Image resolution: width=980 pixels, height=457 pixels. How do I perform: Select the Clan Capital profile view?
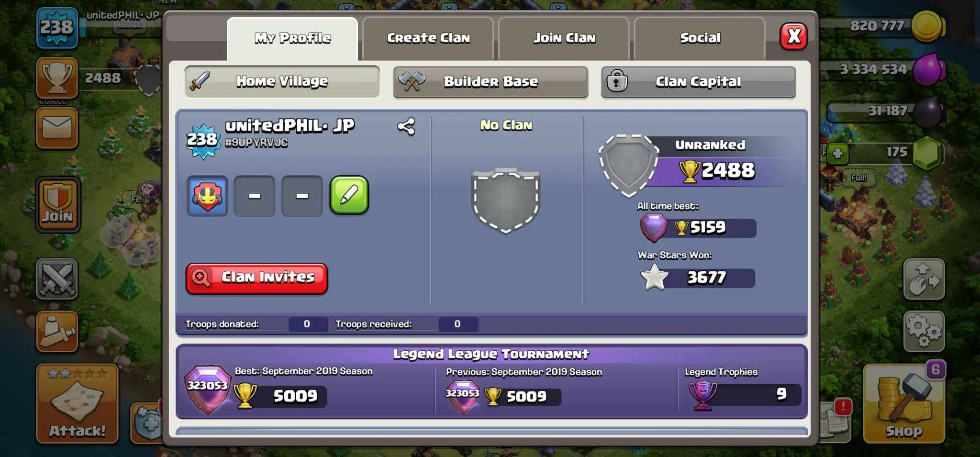click(699, 82)
